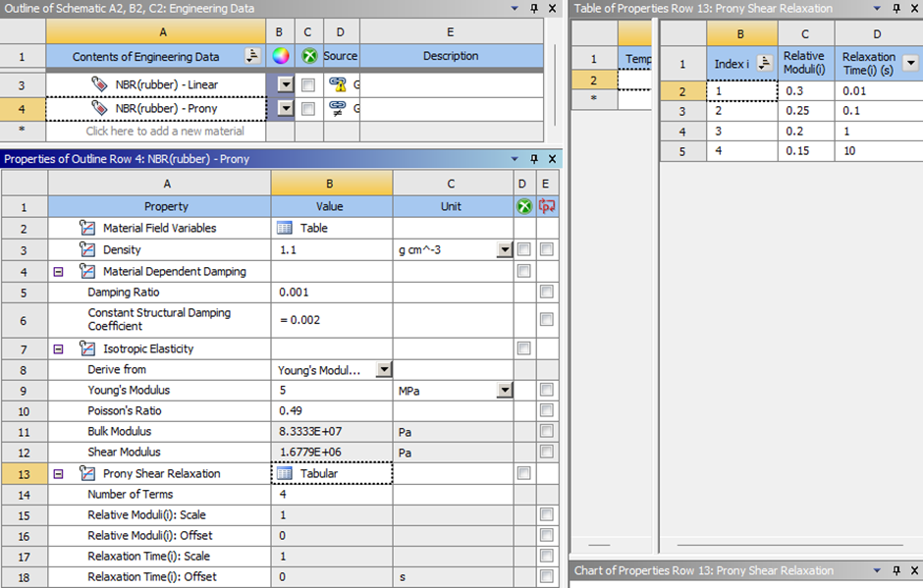Click the Table icon for Material Field Variables

tap(285, 228)
